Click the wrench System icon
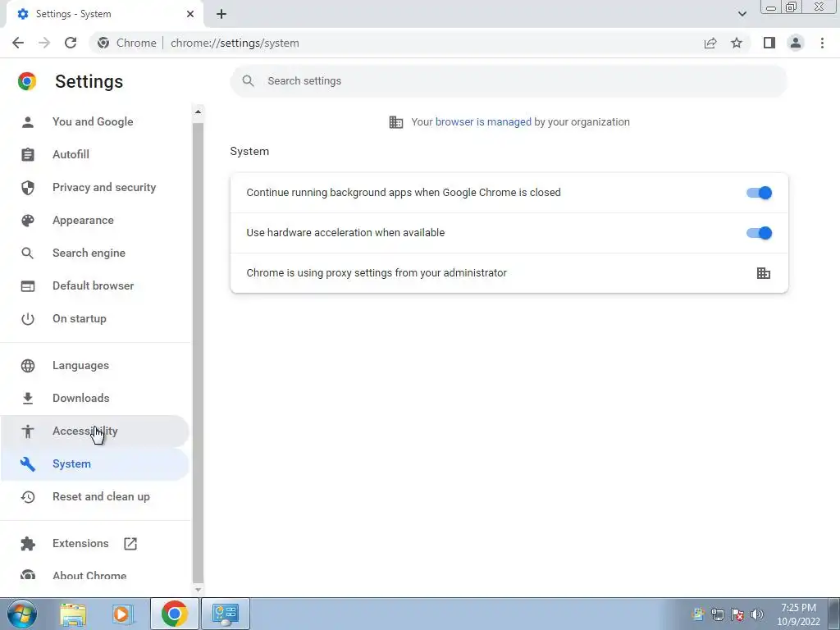The height and width of the screenshot is (630, 840). 28,464
